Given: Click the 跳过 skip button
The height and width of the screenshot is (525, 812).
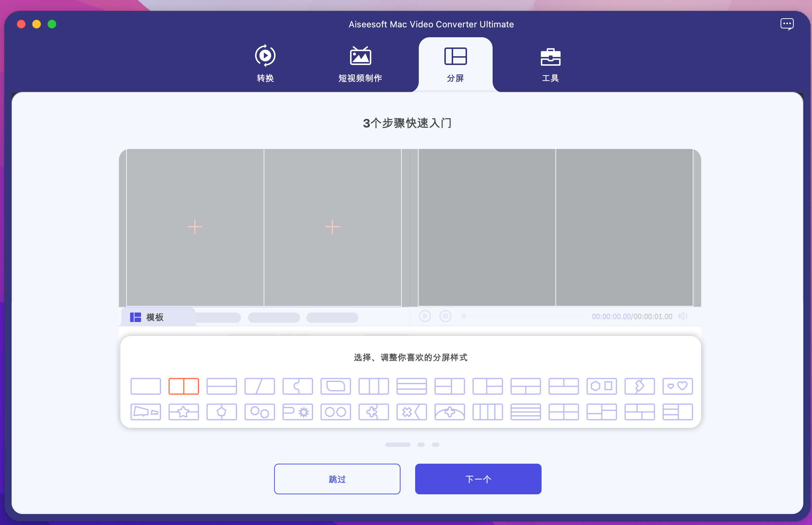Looking at the screenshot, I should coord(337,479).
